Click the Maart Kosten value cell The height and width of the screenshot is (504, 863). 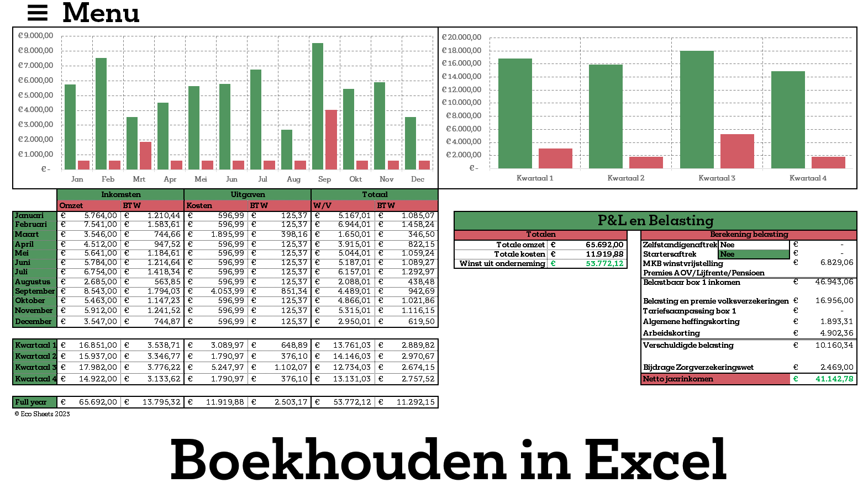tap(216, 235)
